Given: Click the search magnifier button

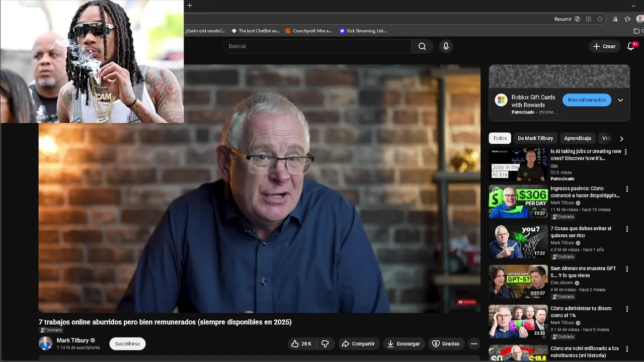Looking at the screenshot, I should [422, 46].
